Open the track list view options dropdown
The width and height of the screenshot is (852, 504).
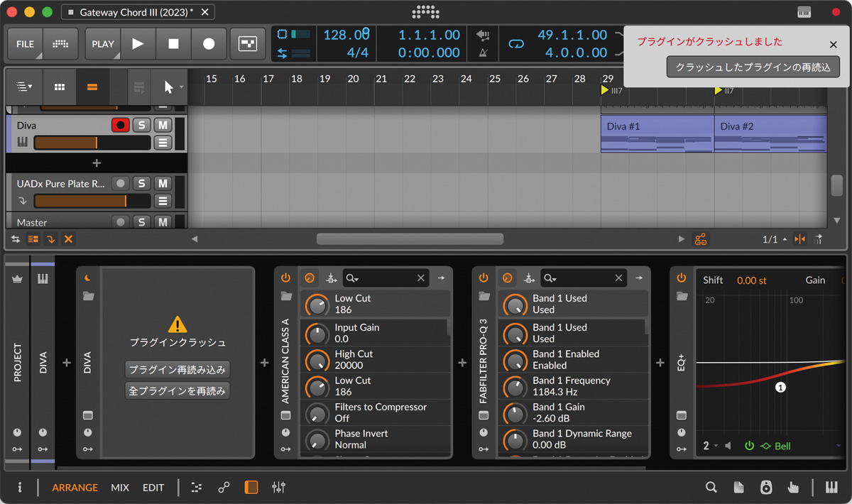click(x=25, y=87)
